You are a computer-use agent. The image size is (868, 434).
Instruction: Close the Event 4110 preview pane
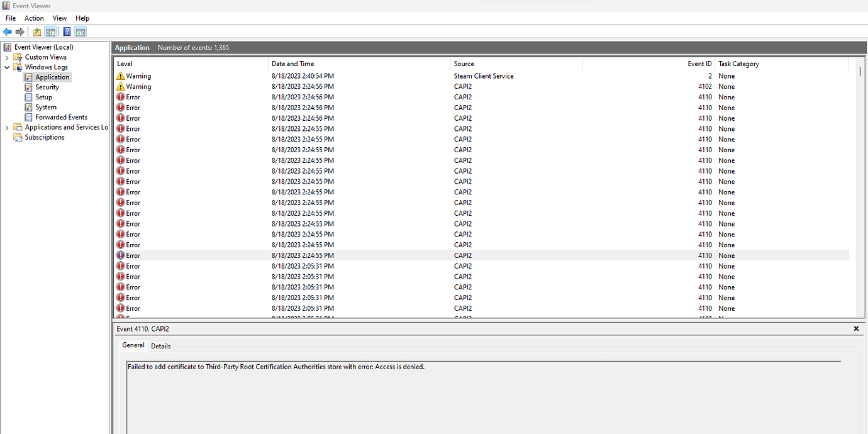click(x=856, y=329)
